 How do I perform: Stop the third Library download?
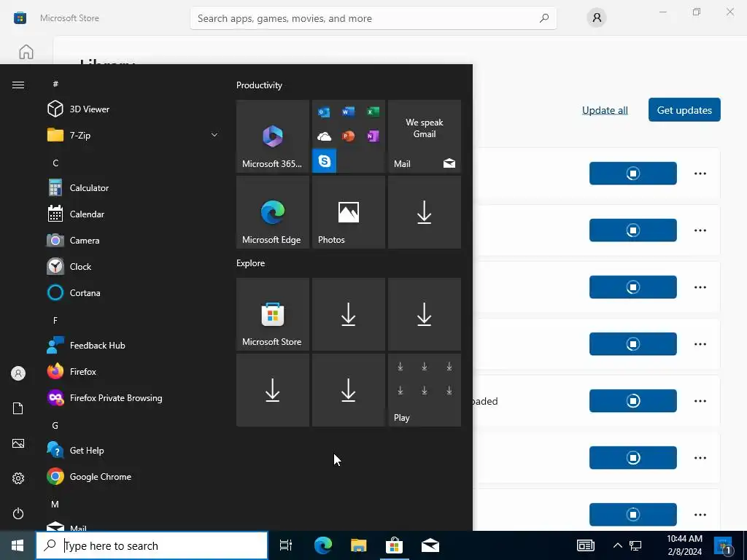coord(633,287)
